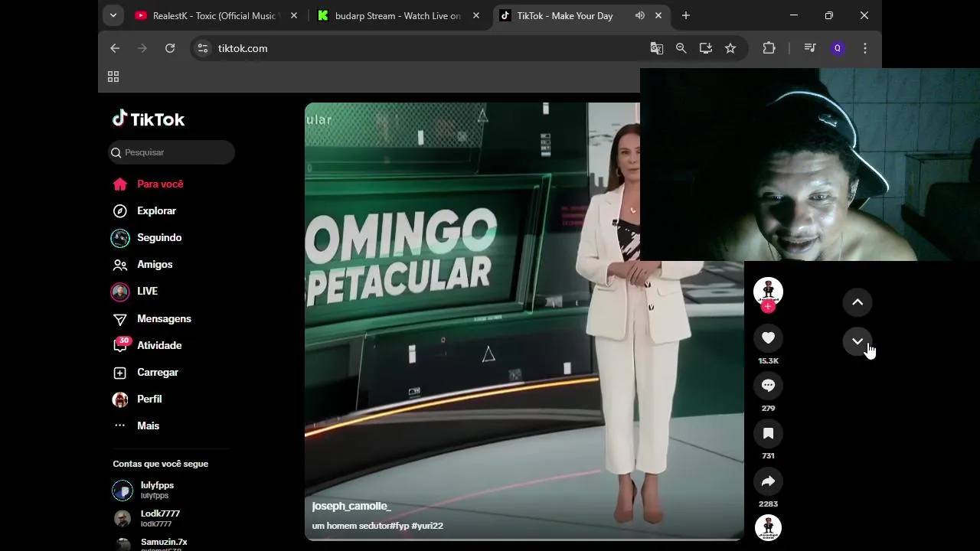
Task: Open the Amigos page
Action: coord(143,264)
